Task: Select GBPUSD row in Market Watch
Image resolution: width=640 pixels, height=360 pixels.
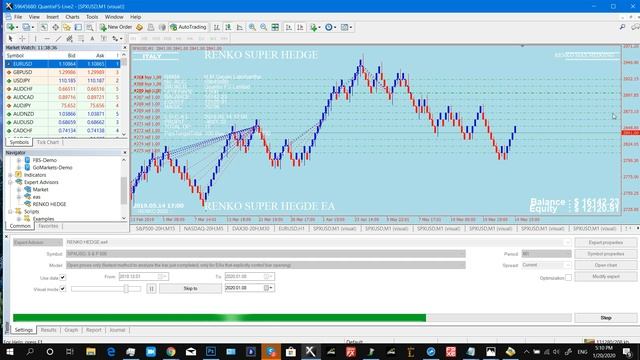Action: tap(62, 72)
